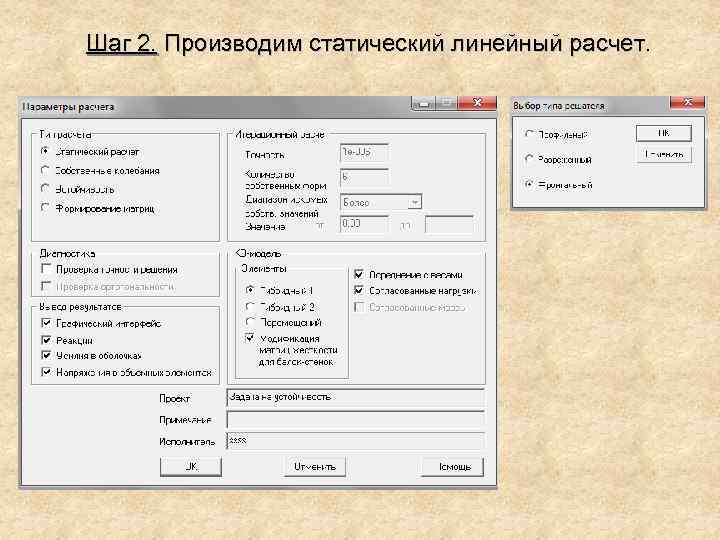Select Устойчивость radio option
The height and width of the screenshot is (540, 720).
[x=45, y=189]
